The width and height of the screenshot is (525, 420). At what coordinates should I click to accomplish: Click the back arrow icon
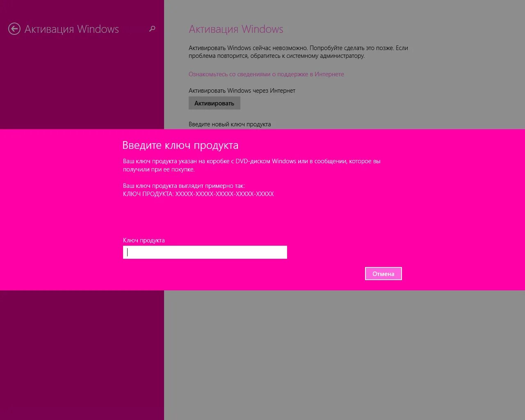(14, 29)
